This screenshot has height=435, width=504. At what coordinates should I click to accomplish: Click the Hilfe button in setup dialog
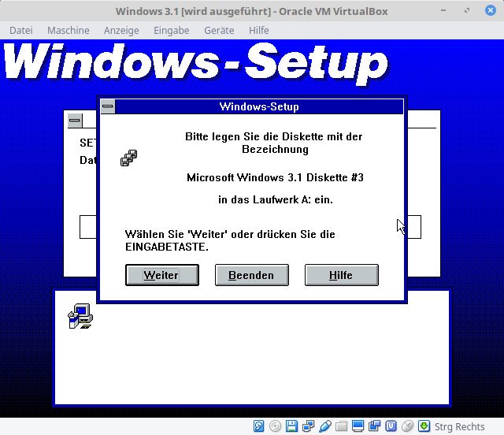tap(341, 275)
